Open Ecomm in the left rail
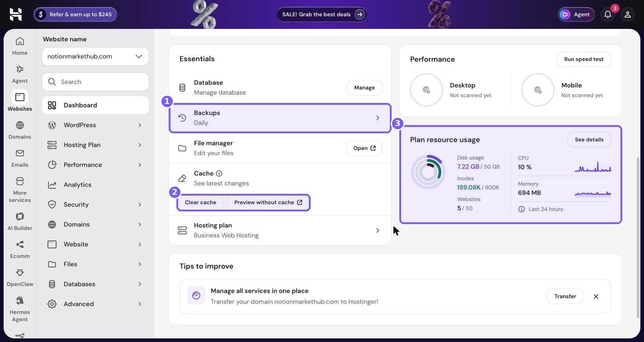The width and height of the screenshot is (644, 342). (x=20, y=249)
